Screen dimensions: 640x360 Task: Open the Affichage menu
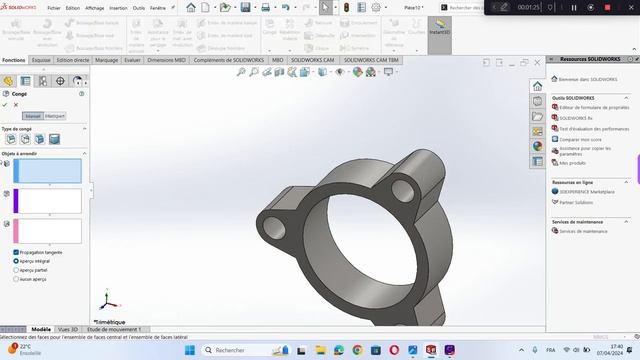pos(94,8)
